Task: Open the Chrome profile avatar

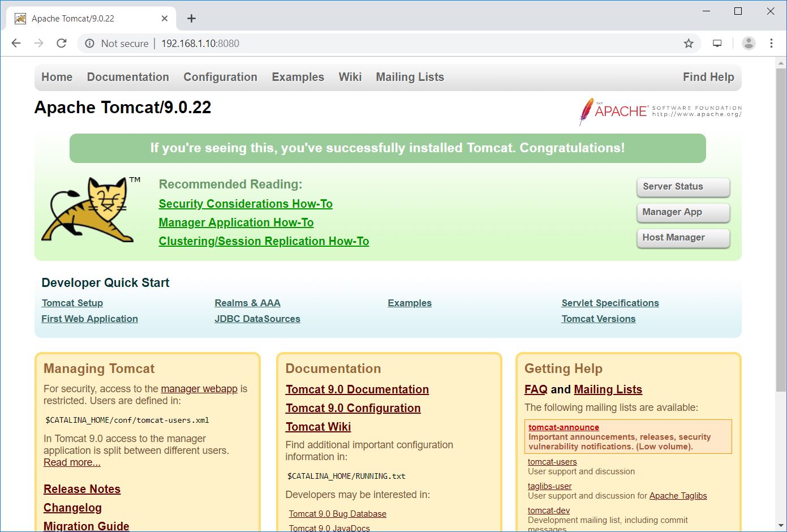Action: coord(749,43)
